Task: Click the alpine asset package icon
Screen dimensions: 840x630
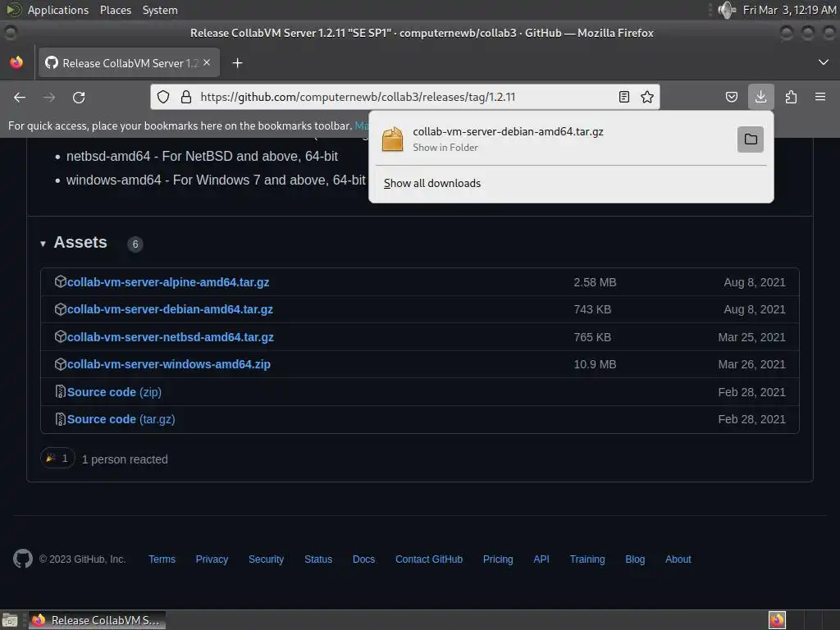Action: click(x=61, y=281)
